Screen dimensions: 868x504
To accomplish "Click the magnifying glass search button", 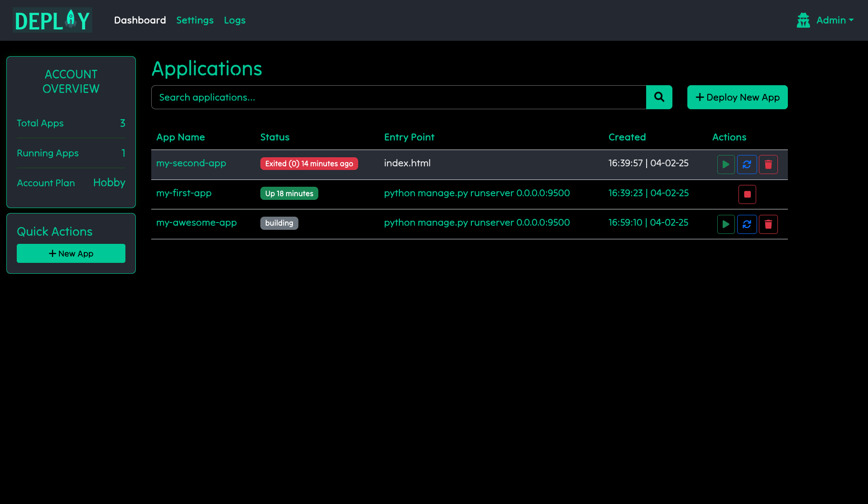I will (659, 97).
